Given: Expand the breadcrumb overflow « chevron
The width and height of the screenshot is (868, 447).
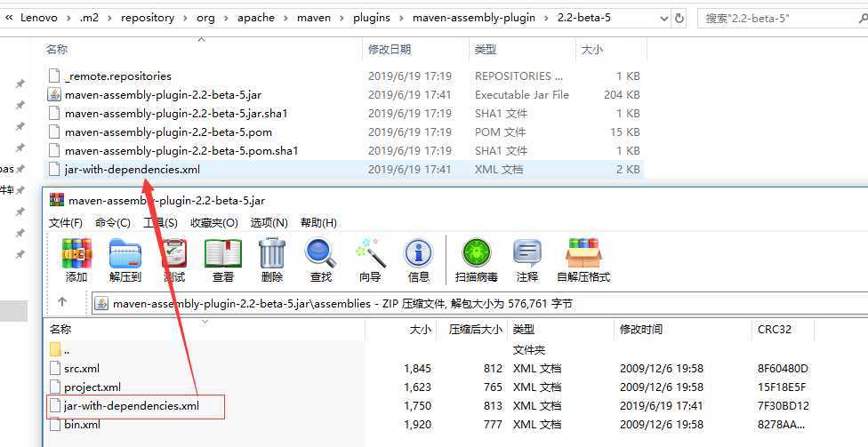Looking at the screenshot, I should (10, 18).
